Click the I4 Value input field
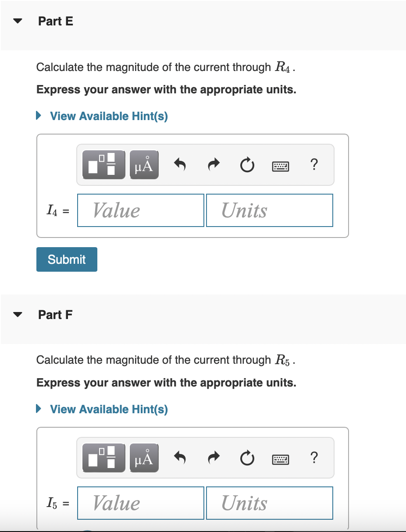The height and width of the screenshot is (532, 406). tap(141, 210)
